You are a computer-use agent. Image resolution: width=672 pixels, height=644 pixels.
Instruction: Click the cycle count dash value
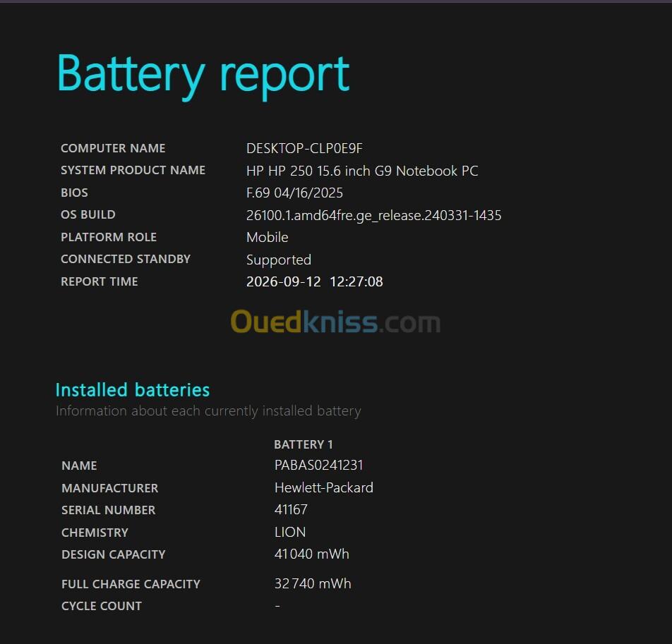coord(277,606)
